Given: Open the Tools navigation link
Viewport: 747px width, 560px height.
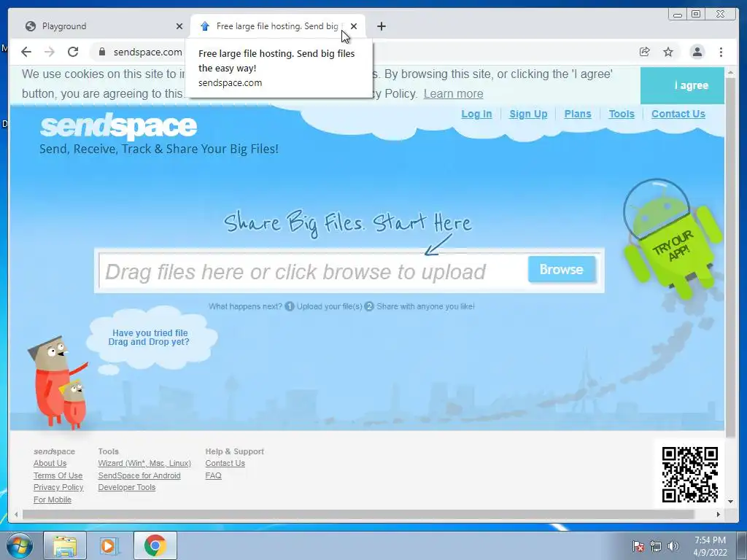Looking at the screenshot, I should point(622,114).
